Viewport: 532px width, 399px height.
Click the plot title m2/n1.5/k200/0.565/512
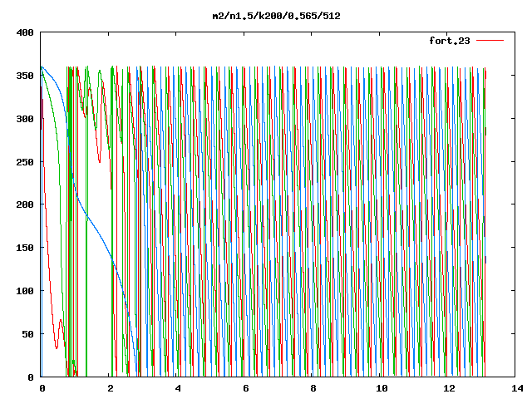pos(276,16)
